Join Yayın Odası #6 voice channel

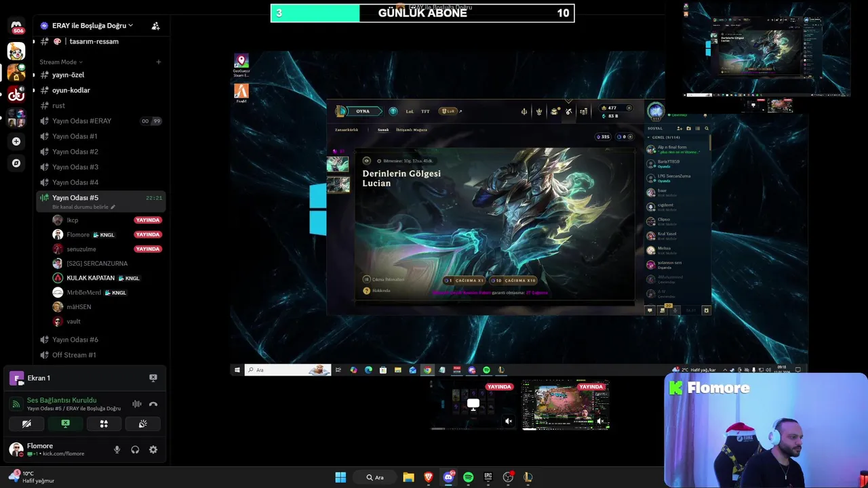pyautogui.click(x=100, y=340)
